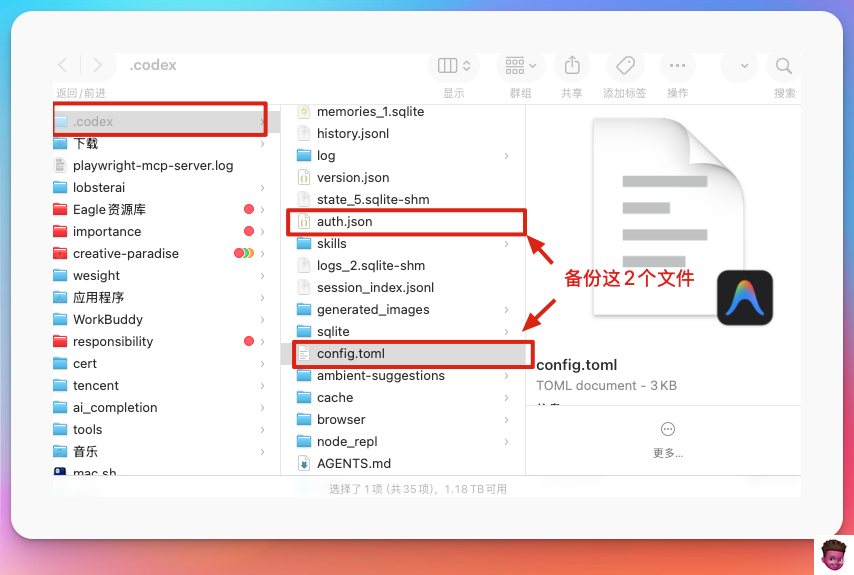This screenshot has height=575, width=854.
Task: Open the Actions (操作) ellipsis menu
Action: pos(678,66)
